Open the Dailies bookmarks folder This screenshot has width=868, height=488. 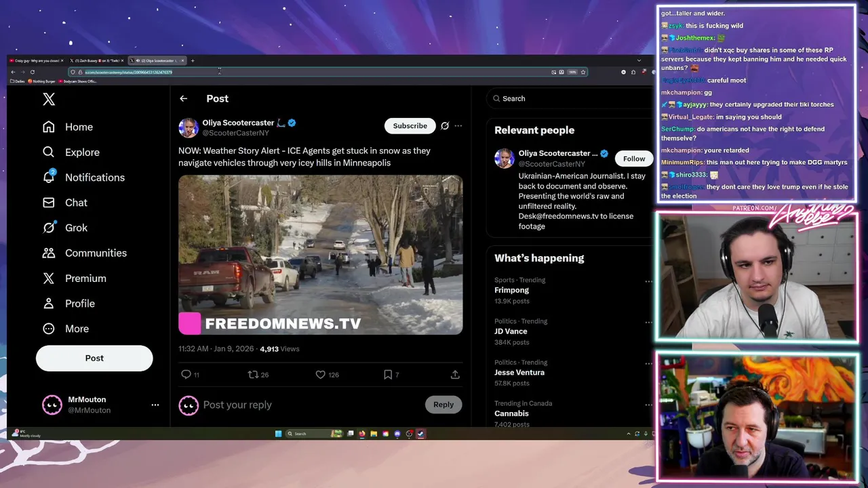click(17, 81)
